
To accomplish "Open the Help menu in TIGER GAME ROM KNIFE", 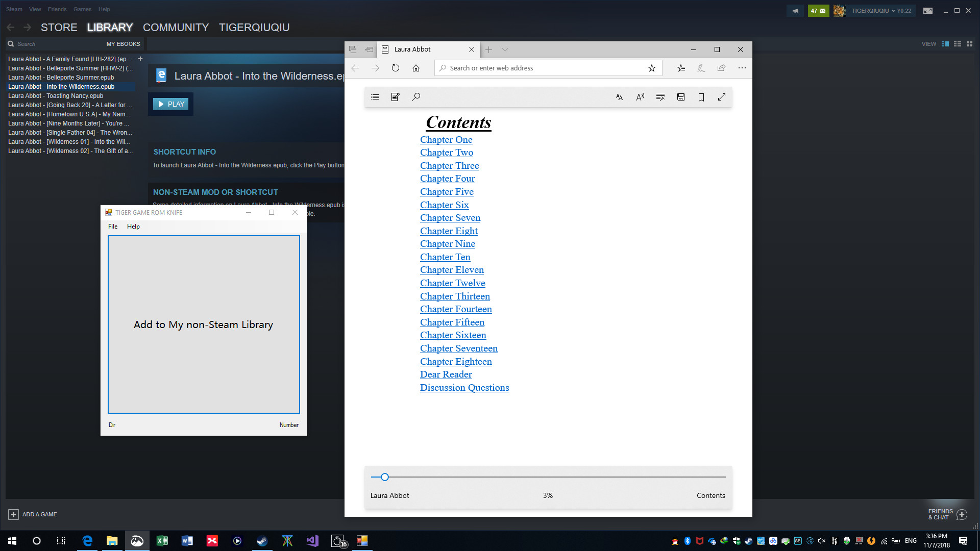I will (133, 226).
